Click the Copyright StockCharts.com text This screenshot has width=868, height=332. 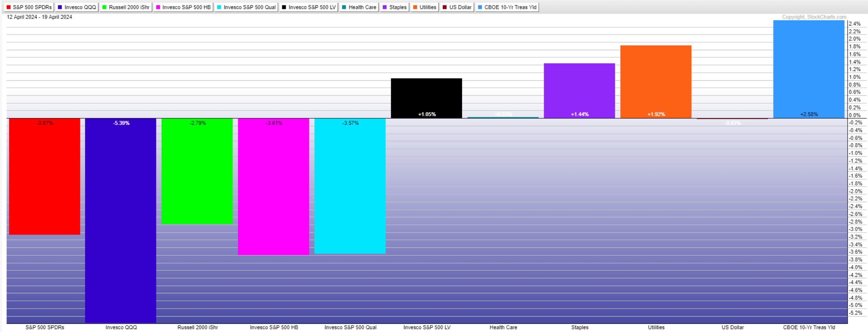pos(814,17)
